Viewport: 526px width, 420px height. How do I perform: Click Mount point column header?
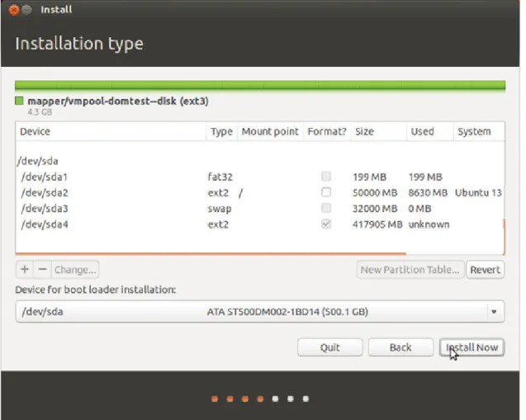pyautogui.click(x=270, y=131)
